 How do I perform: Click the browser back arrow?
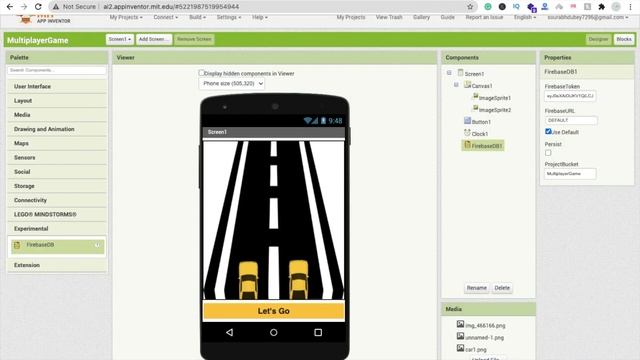click(10, 7)
